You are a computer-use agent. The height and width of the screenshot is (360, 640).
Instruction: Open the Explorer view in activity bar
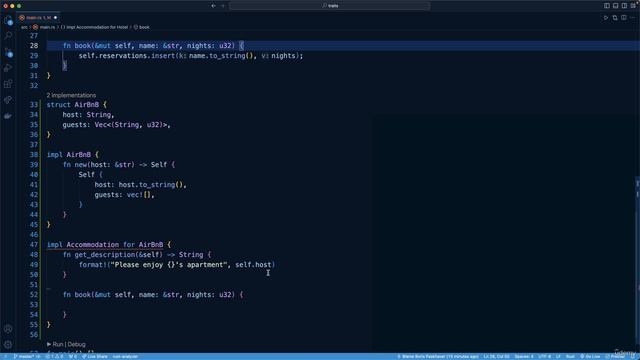pos(8,20)
